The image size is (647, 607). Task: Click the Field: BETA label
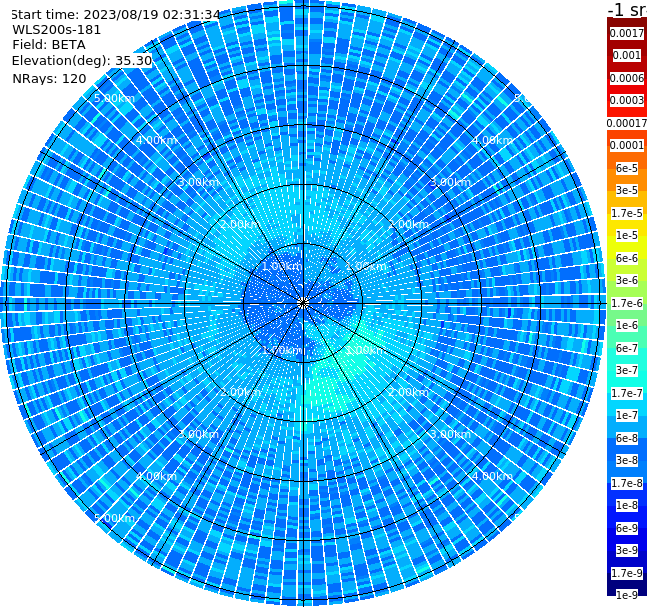coord(49,45)
